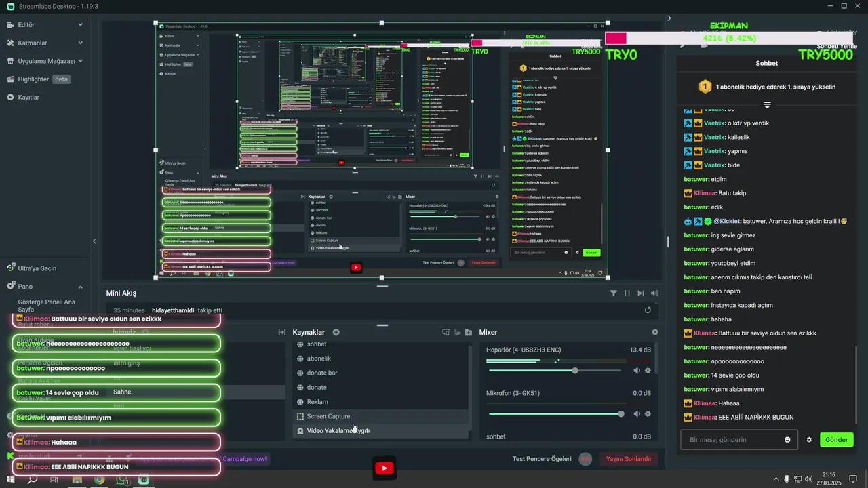The width and height of the screenshot is (868, 488).
Task: Mute the Hoparlör audio channel
Action: coord(637,371)
